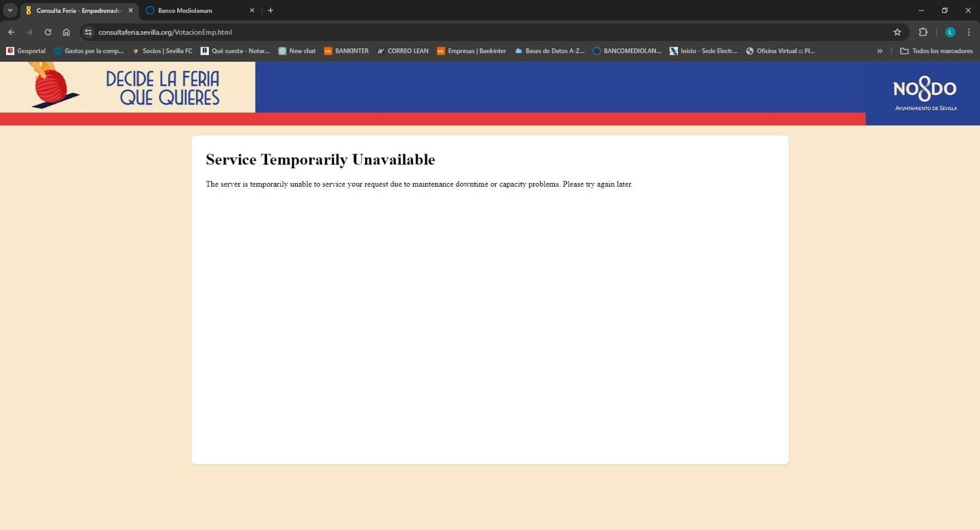This screenshot has height=530, width=980.
Task: Open the Socios | Sevilla FC bookmark
Action: click(x=162, y=51)
